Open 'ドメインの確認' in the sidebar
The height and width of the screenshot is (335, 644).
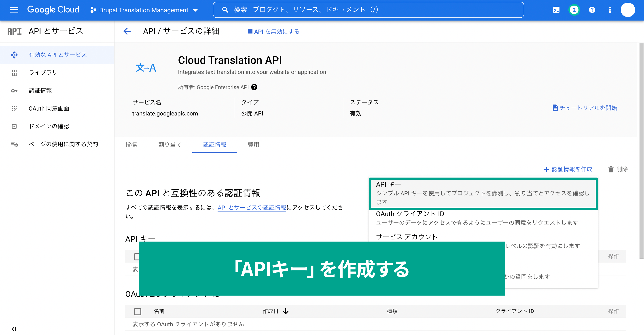click(x=57, y=126)
